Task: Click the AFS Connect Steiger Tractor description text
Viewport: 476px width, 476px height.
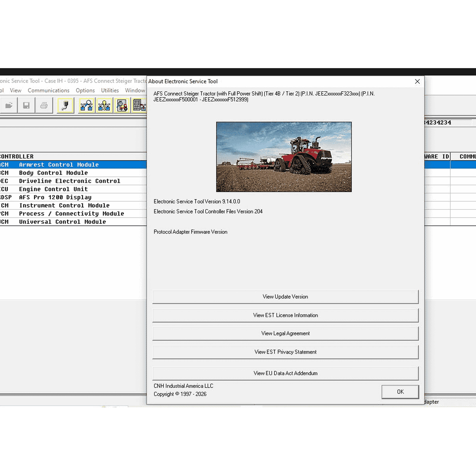Action: pyautogui.click(x=264, y=97)
